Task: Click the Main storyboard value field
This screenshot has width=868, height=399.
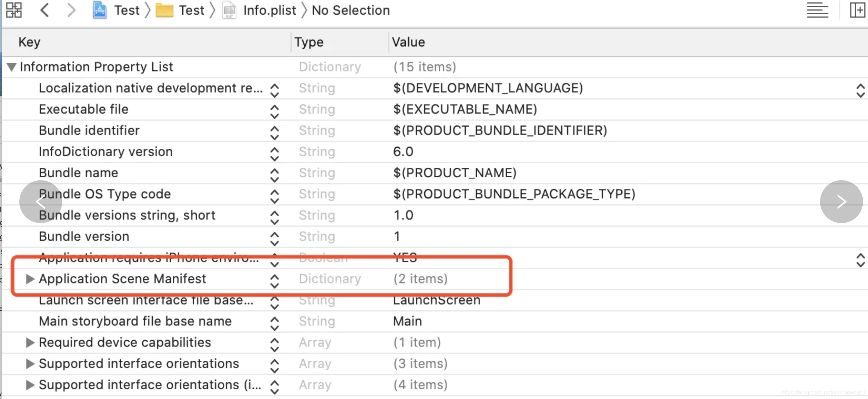Action: (x=408, y=321)
